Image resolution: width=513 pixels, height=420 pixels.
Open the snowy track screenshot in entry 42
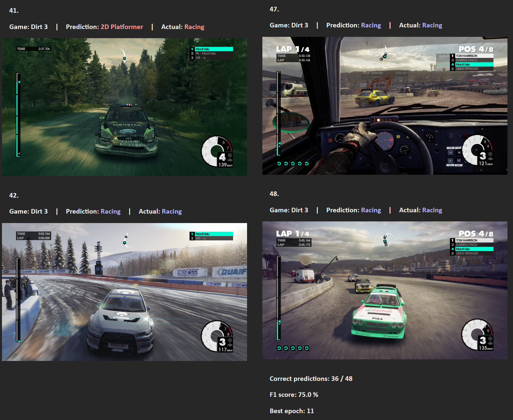coord(125,292)
